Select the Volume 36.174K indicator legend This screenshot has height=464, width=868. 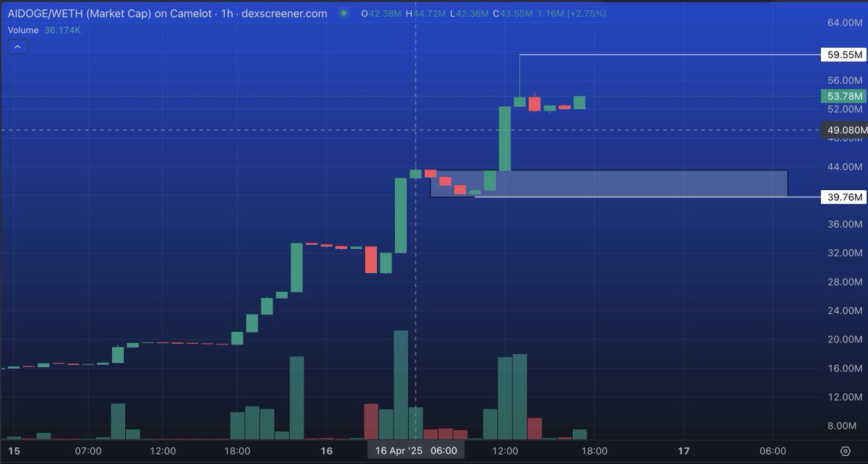pyautogui.click(x=44, y=30)
